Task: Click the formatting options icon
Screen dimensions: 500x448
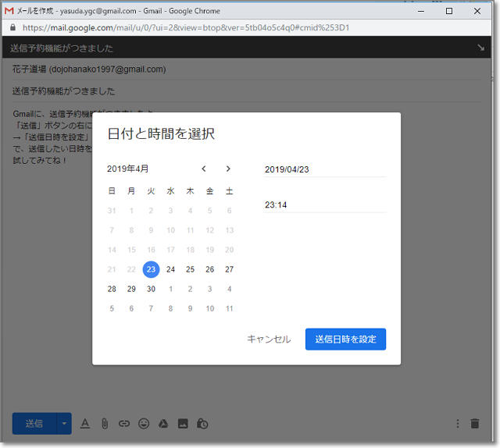Action: [85, 424]
